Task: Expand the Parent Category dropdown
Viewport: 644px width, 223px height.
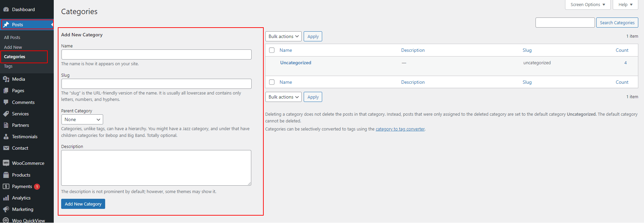Action: click(82, 119)
